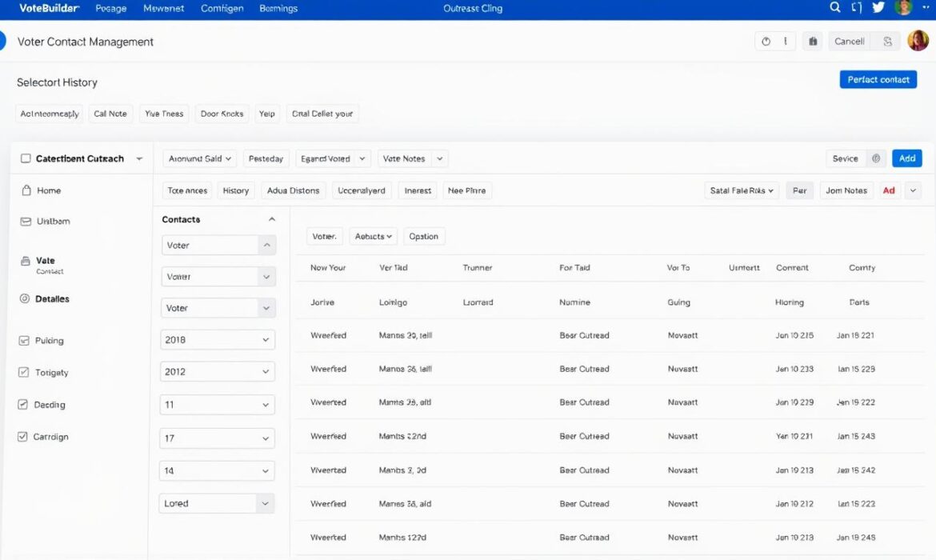Click the Home icon in the sidebar

[x=26, y=190]
